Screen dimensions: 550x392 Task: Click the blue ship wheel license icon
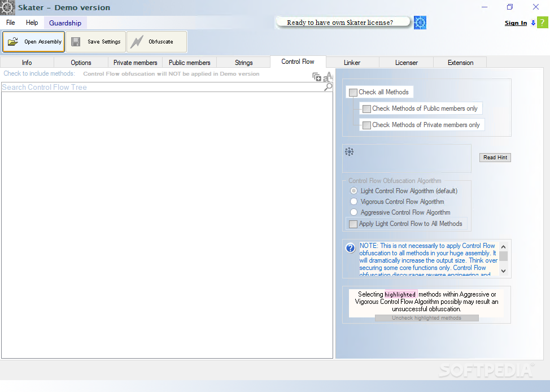coord(420,23)
